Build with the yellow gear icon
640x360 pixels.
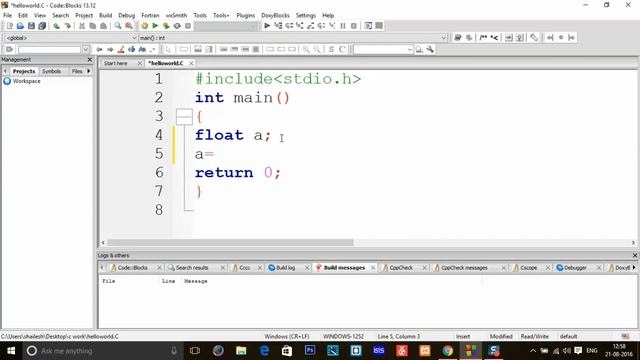144,26
